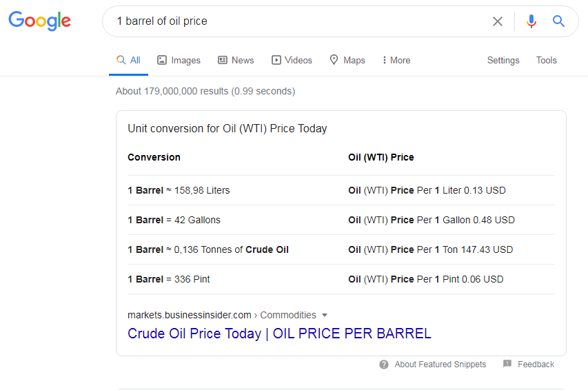Select the All results tab
Viewport: 588px width, 390px height.
point(128,60)
